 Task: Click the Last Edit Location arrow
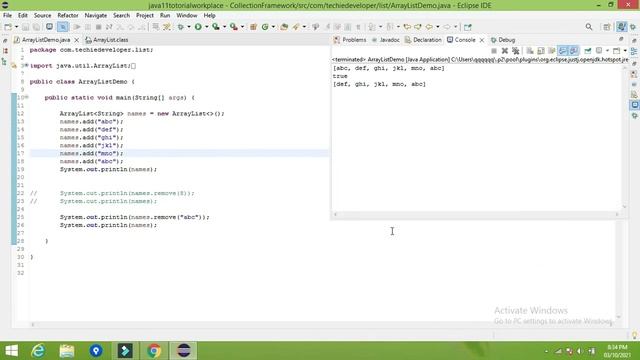[x=407, y=27]
